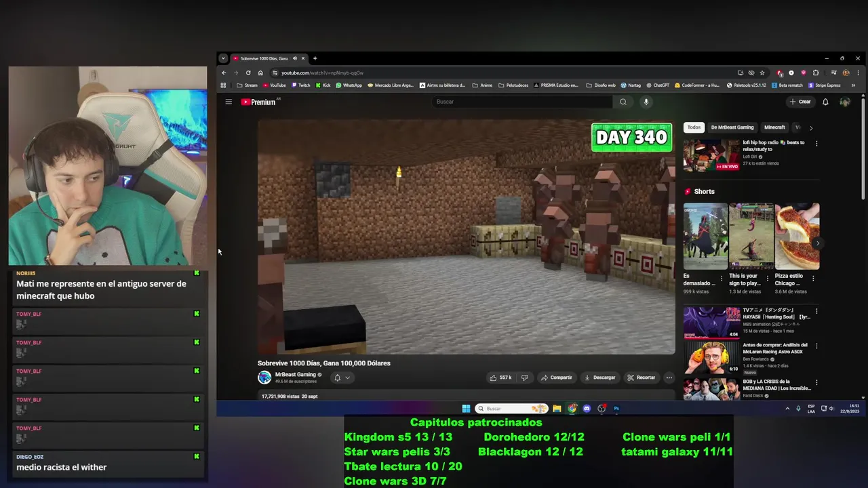
Task: Mute the tab via speaker icon
Action: point(294,58)
